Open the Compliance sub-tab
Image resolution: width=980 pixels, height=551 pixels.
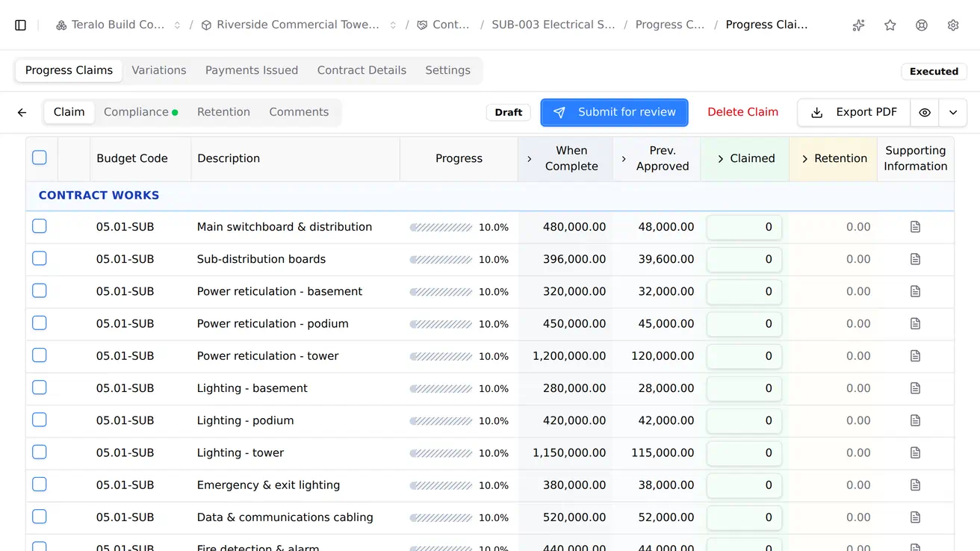tap(140, 113)
